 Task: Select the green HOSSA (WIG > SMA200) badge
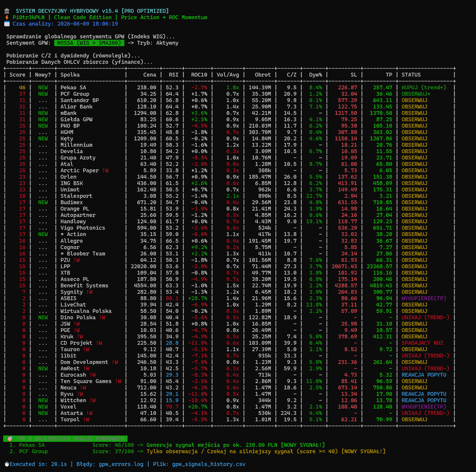[89, 43]
